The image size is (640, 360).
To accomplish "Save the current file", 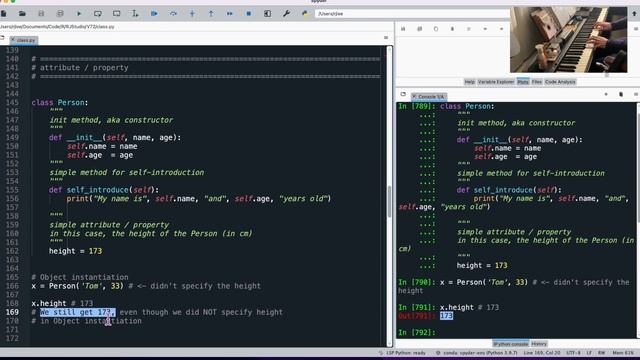I will click(41, 13).
